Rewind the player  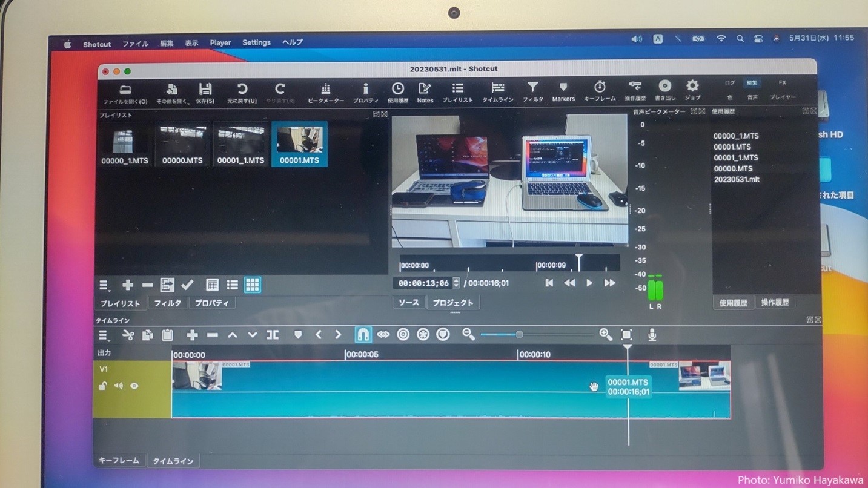tap(569, 283)
